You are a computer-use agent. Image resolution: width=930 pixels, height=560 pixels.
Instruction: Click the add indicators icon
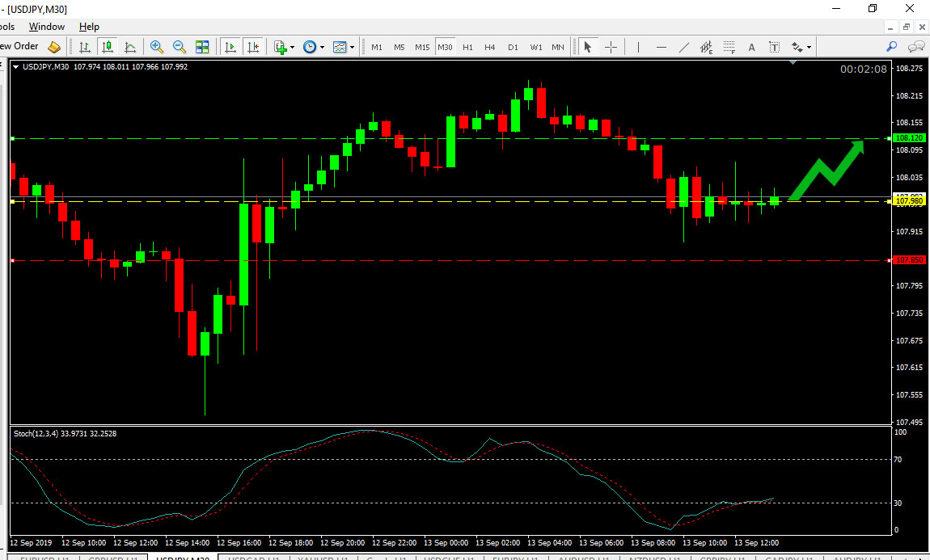(281, 47)
